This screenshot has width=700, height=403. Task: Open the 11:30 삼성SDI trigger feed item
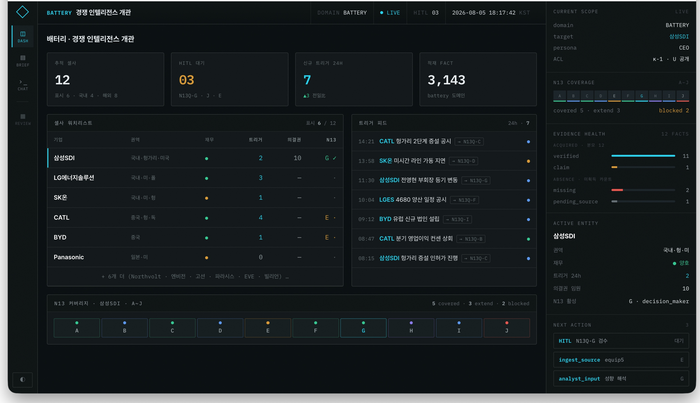coord(444,180)
